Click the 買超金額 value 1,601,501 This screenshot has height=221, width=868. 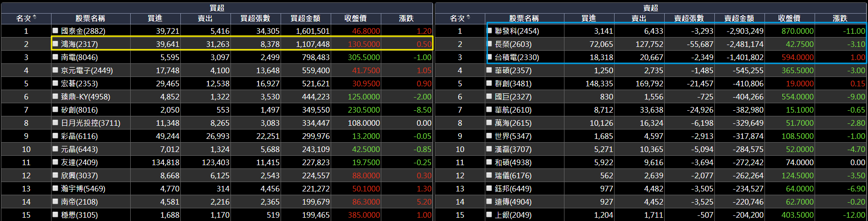(312, 31)
